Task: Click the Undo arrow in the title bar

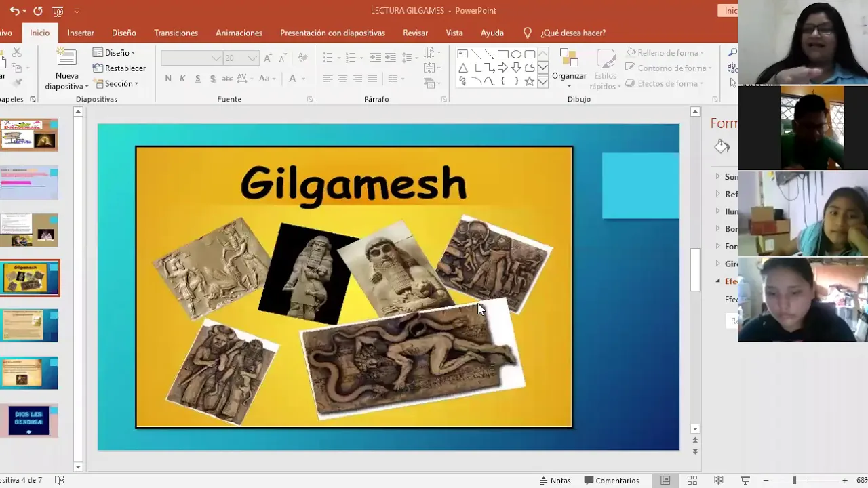Action: [14, 11]
